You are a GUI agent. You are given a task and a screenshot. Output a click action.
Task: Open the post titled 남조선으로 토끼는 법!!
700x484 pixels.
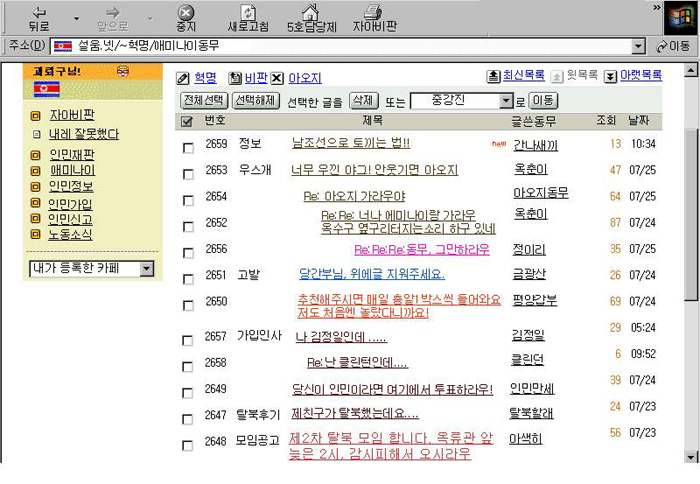point(350,143)
